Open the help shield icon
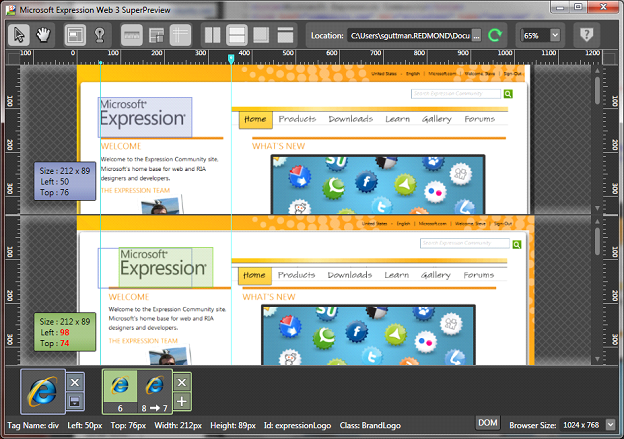Viewport: 624px width, 439px height. point(586,35)
